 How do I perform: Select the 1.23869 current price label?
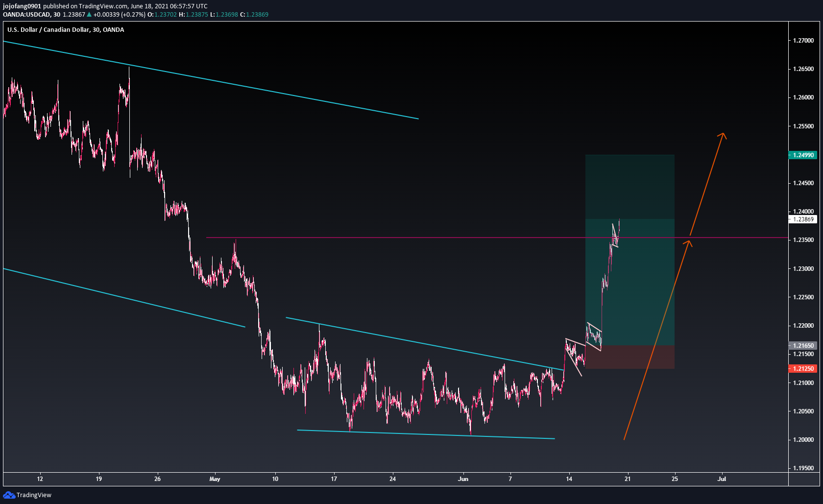point(802,219)
